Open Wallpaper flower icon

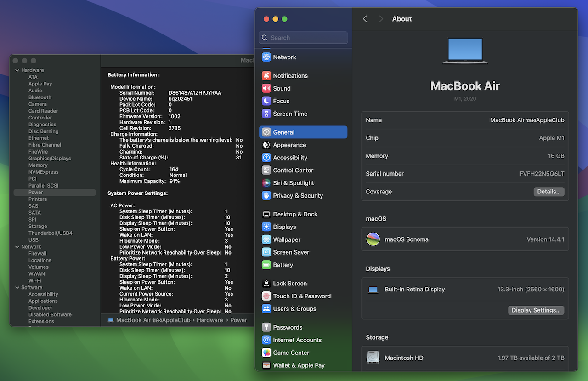266,239
